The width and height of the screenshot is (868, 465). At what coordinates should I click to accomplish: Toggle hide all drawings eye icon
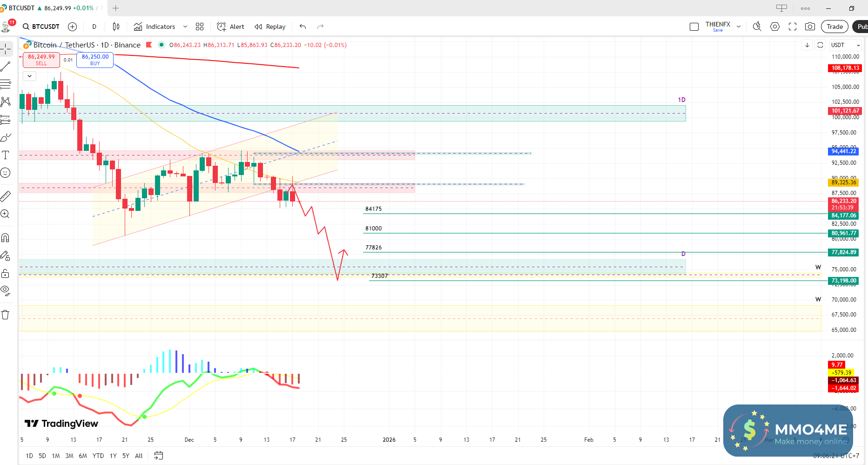[x=6, y=291]
